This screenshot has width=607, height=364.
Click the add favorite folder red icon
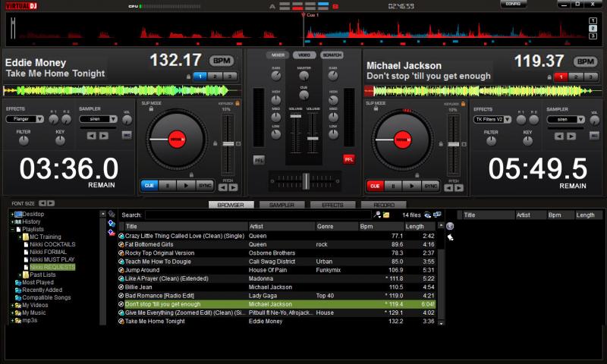(x=112, y=233)
